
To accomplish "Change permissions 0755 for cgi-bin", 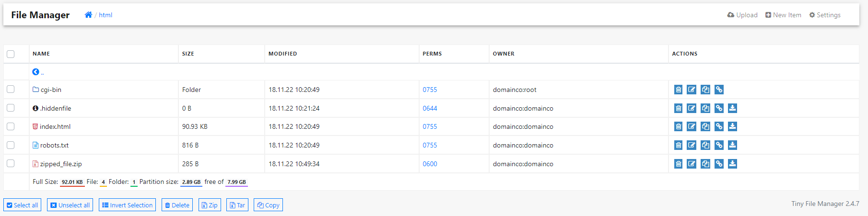I will pyautogui.click(x=430, y=90).
